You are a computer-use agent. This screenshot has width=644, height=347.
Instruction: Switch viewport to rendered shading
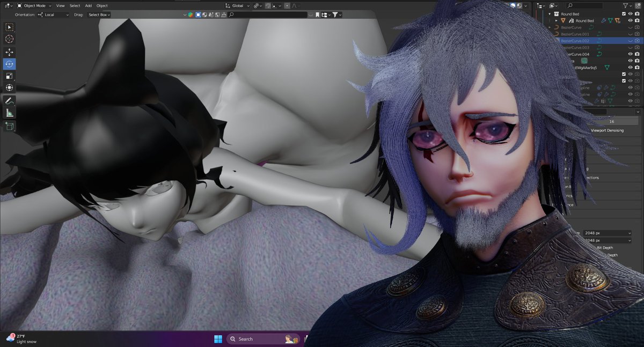pyautogui.click(x=519, y=5)
